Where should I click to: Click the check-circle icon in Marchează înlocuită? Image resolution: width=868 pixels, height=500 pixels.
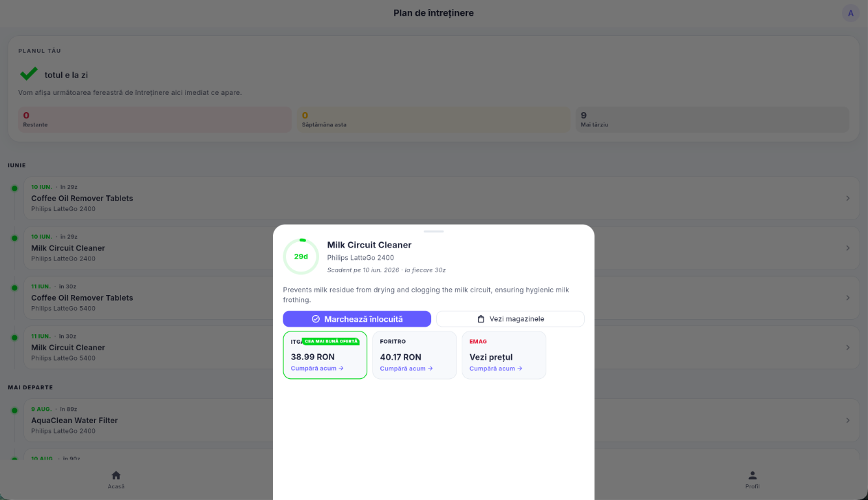(x=316, y=319)
